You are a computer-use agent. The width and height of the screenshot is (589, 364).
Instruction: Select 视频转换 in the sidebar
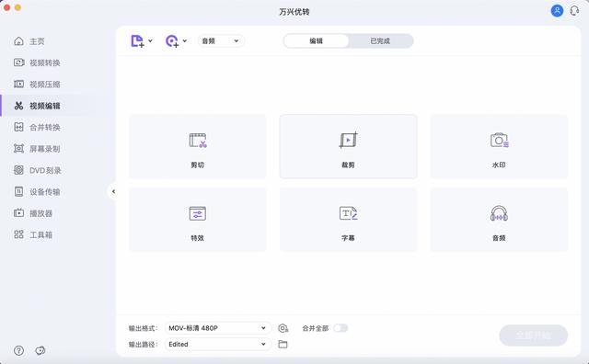[x=37, y=63]
